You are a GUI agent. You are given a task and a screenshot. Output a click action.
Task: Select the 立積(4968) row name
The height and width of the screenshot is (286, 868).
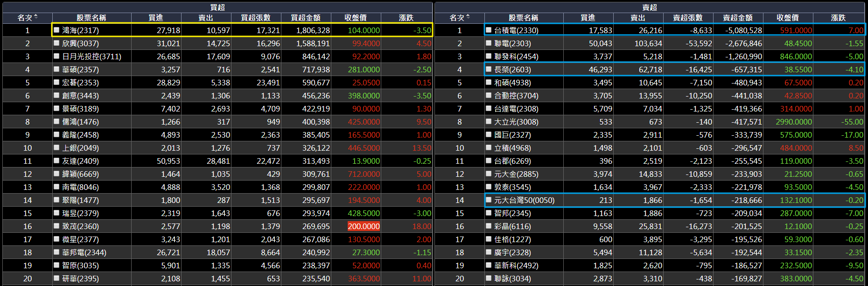tap(512, 148)
